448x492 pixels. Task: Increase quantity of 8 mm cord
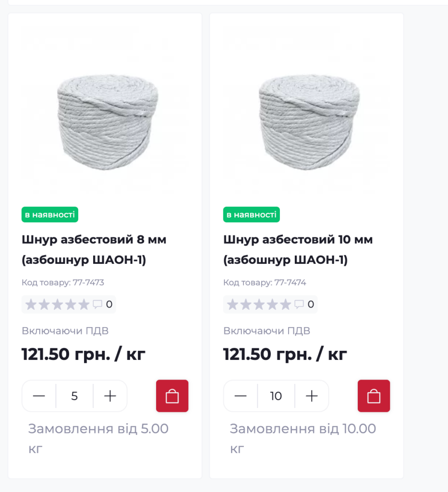[110, 396]
